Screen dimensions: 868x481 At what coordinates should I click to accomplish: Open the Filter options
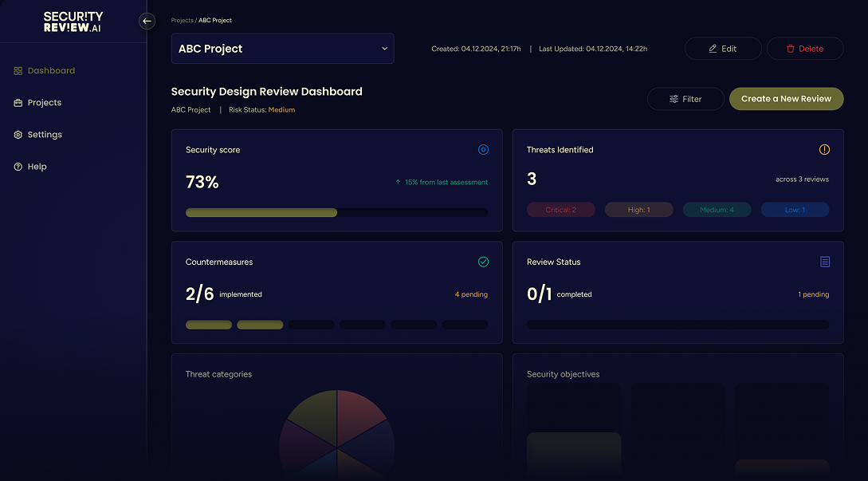point(685,99)
